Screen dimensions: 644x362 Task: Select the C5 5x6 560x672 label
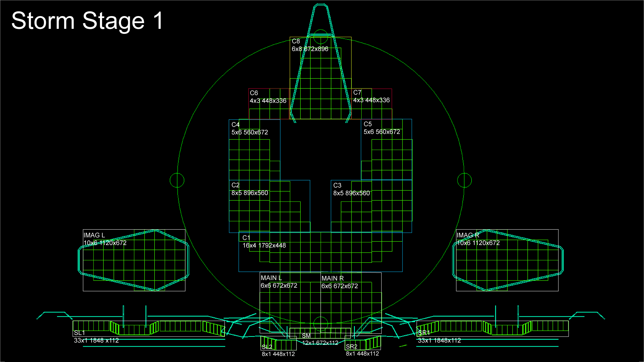(382, 128)
